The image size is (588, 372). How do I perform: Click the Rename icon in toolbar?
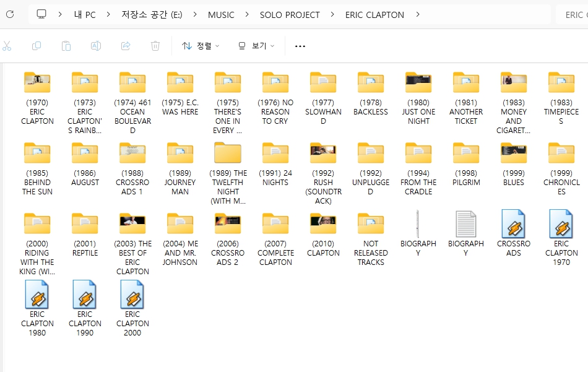click(x=96, y=46)
